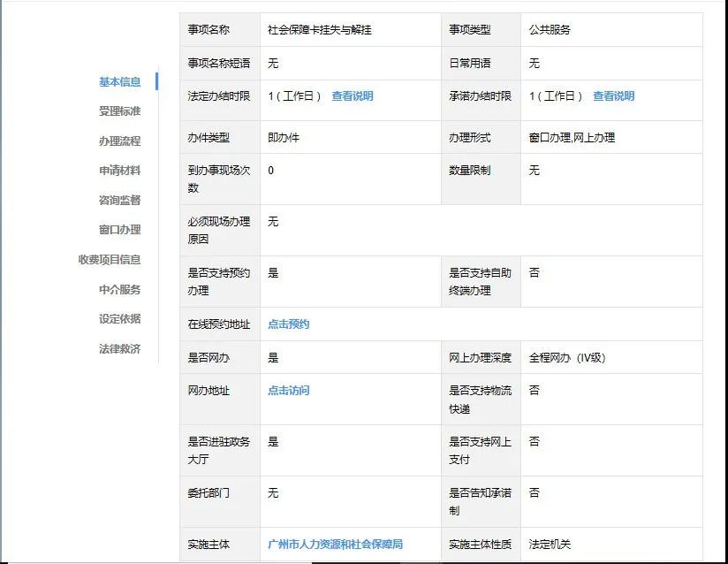
Task: Click the 法定机关 value
Action: click(x=550, y=544)
